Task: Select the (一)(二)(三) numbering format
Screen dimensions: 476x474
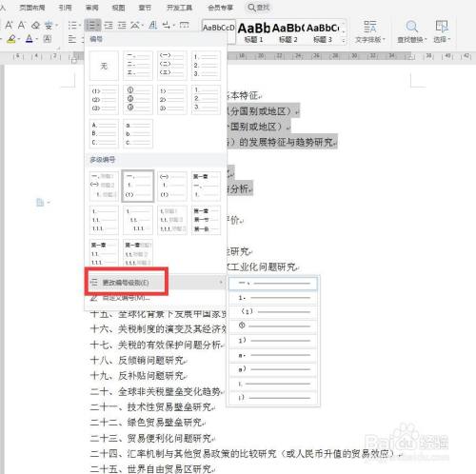Action: click(x=172, y=66)
